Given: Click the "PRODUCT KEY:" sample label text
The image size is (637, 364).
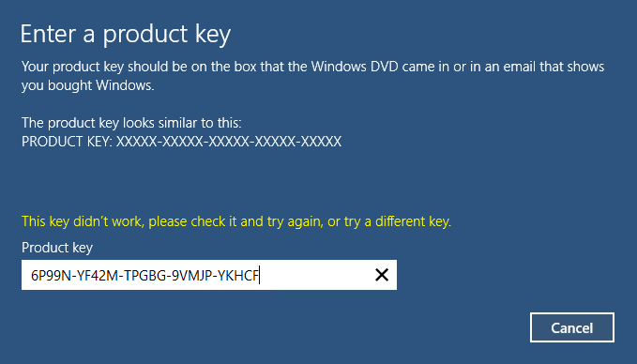Looking at the screenshot, I should (x=67, y=142).
